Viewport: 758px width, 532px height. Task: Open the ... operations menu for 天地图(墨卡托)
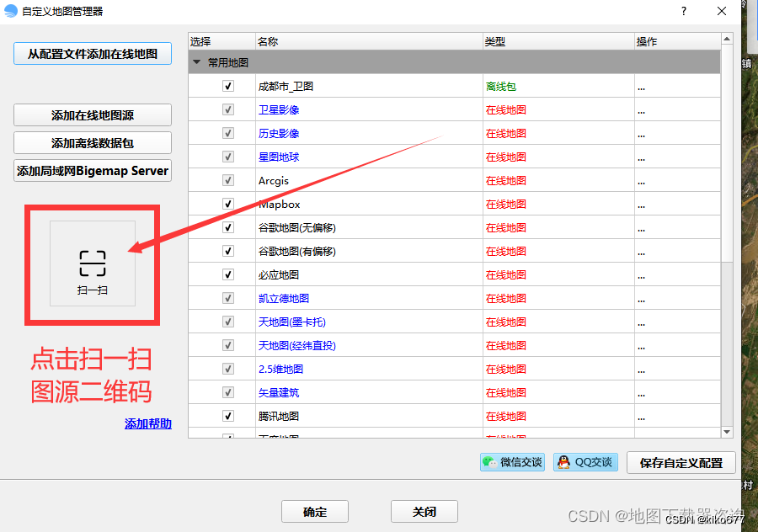point(641,324)
